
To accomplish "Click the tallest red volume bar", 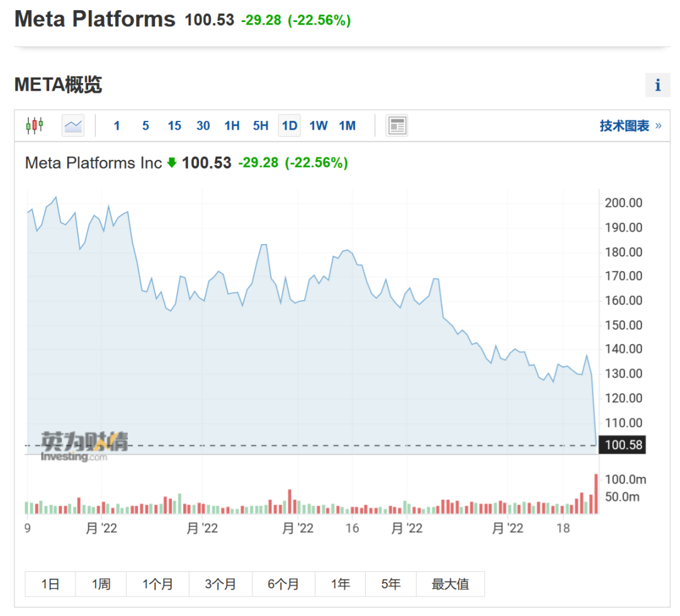I will pos(596,493).
